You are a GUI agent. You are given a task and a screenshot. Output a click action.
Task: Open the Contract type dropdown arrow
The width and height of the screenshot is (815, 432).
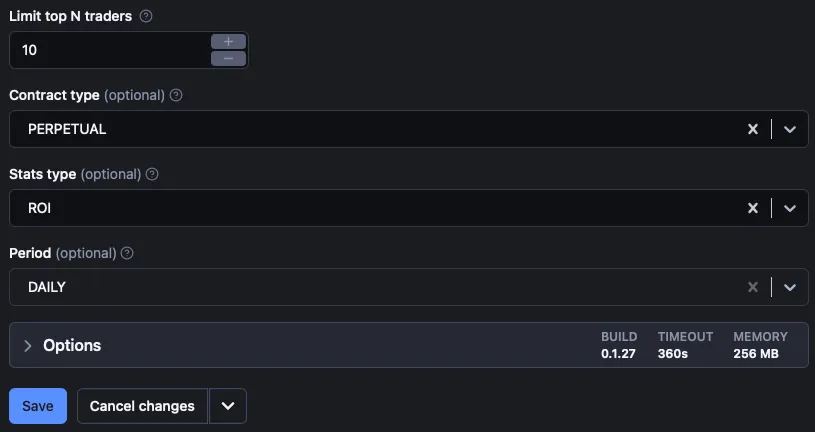click(790, 129)
